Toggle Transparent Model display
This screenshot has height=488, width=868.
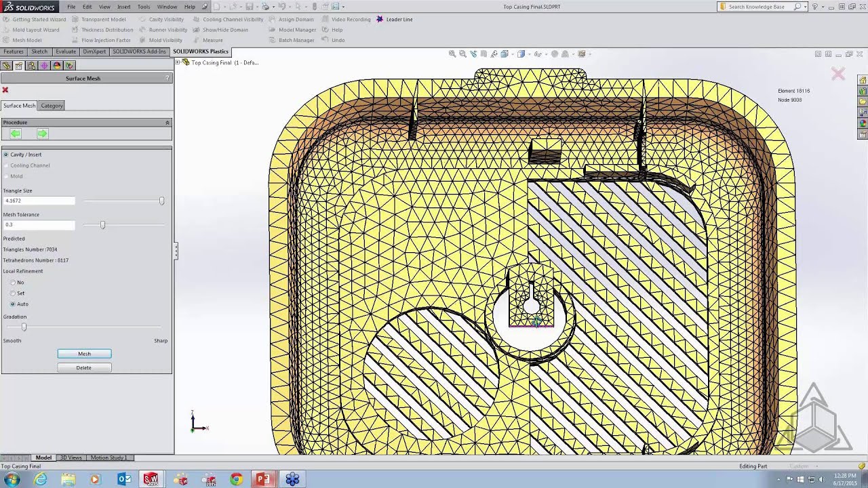click(99, 19)
